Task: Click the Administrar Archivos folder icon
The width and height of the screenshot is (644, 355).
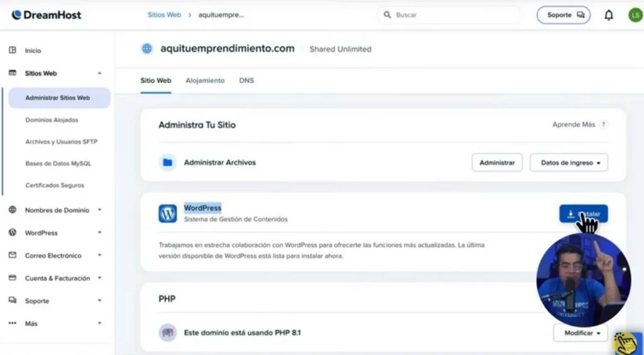Action: coord(167,163)
